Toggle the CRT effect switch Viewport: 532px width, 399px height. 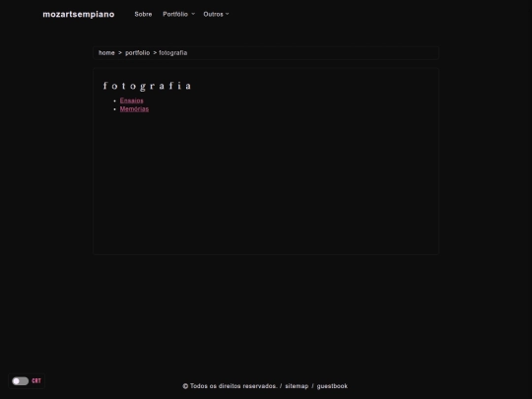pyautogui.click(x=21, y=381)
